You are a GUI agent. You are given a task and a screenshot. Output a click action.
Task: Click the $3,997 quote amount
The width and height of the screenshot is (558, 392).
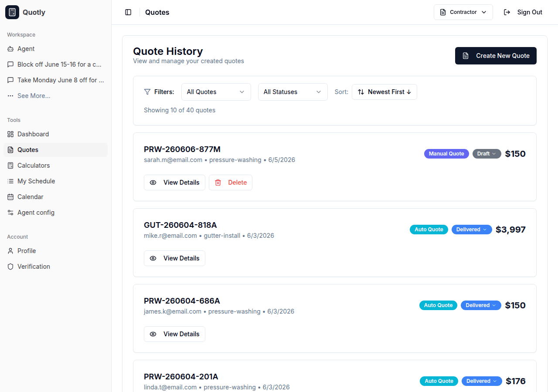click(x=510, y=230)
